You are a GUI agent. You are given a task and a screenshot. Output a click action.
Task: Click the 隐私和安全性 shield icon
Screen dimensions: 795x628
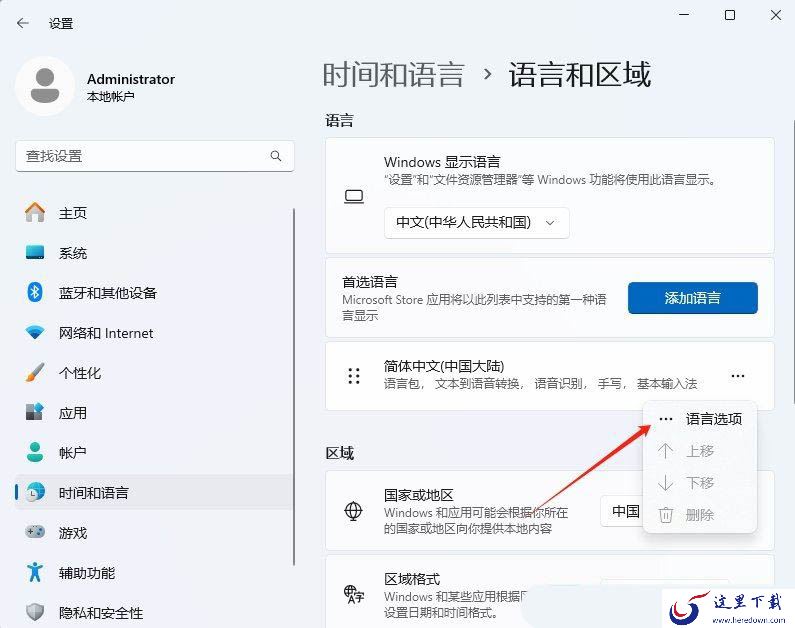click(35, 612)
